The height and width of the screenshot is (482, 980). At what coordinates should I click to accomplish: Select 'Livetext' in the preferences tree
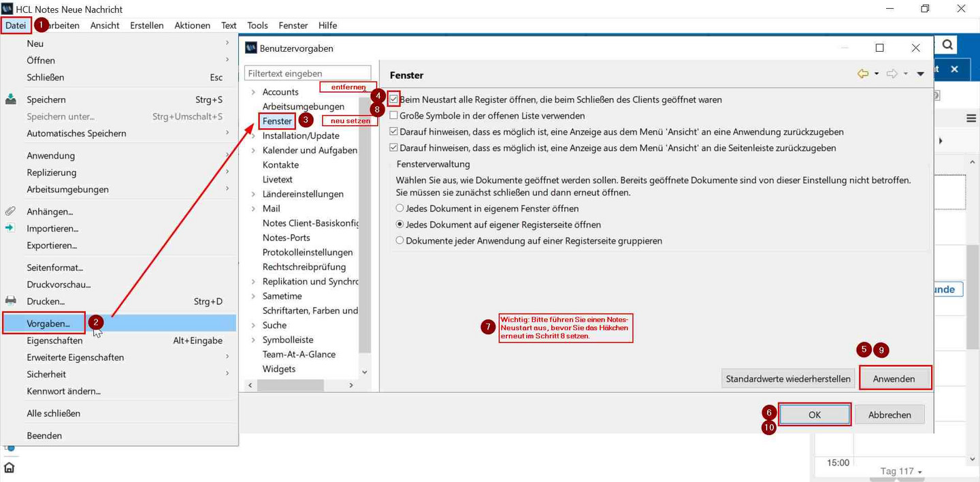(x=278, y=179)
